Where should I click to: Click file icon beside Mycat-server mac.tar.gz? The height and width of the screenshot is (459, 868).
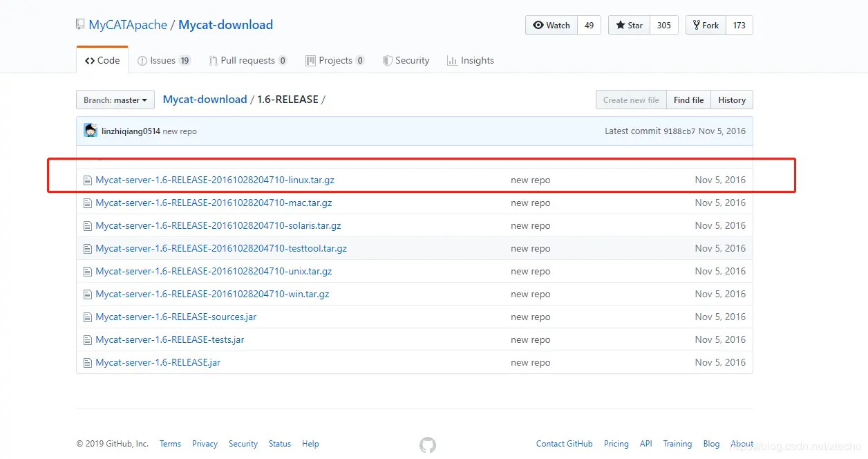[x=87, y=203]
